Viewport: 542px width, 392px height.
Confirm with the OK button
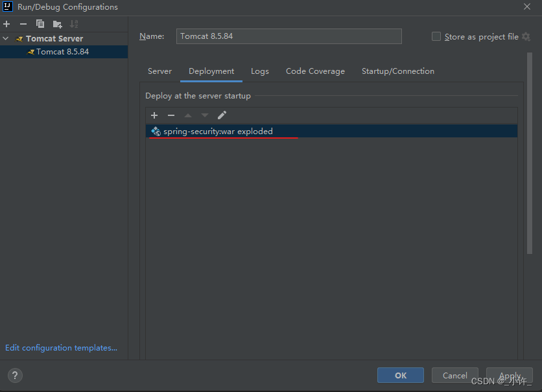tap(401, 375)
